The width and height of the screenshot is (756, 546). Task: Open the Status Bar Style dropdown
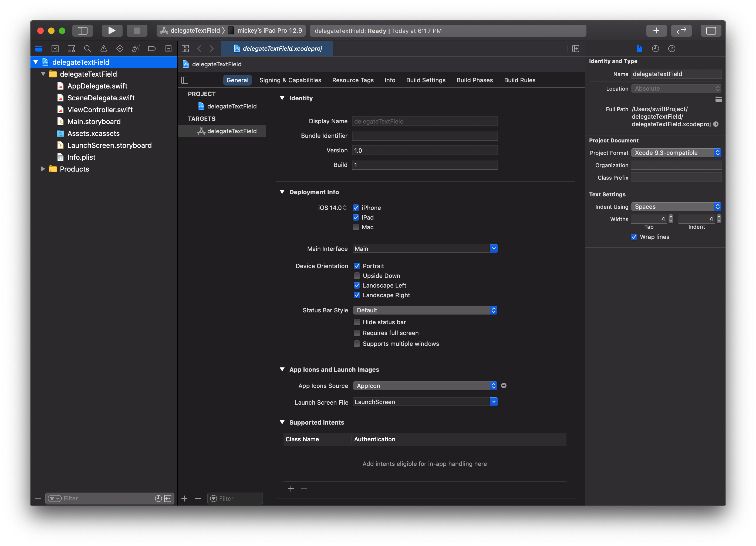point(424,310)
